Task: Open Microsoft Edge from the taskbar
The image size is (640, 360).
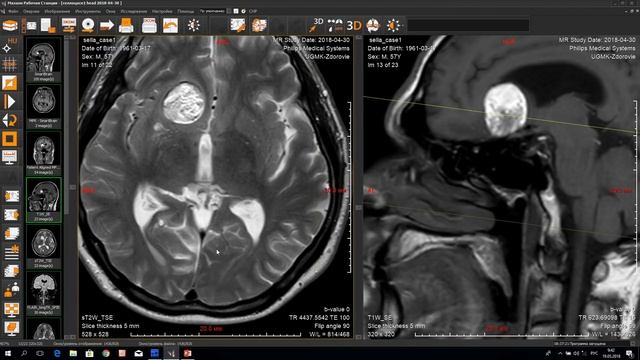Action: pyautogui.click(x=57, y=353)
